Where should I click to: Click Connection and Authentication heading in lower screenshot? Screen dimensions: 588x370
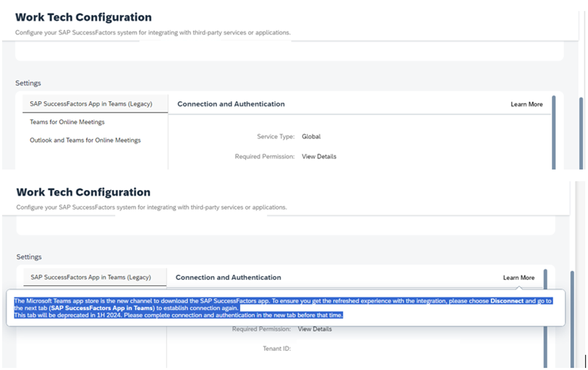(228, 277)
